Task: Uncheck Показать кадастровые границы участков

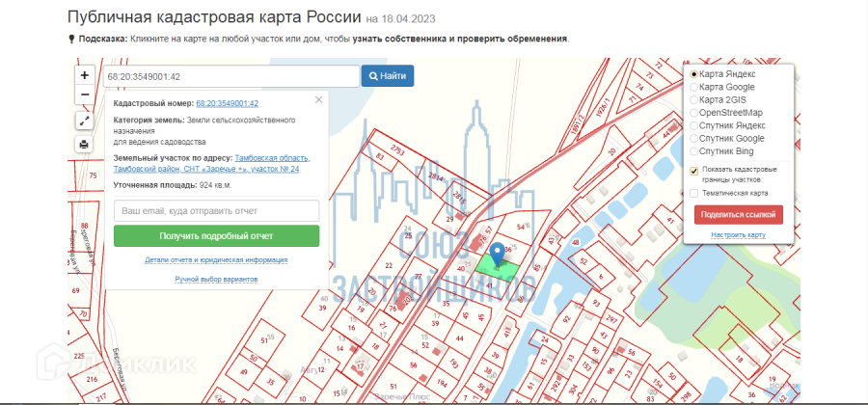Action: point(694,172)
